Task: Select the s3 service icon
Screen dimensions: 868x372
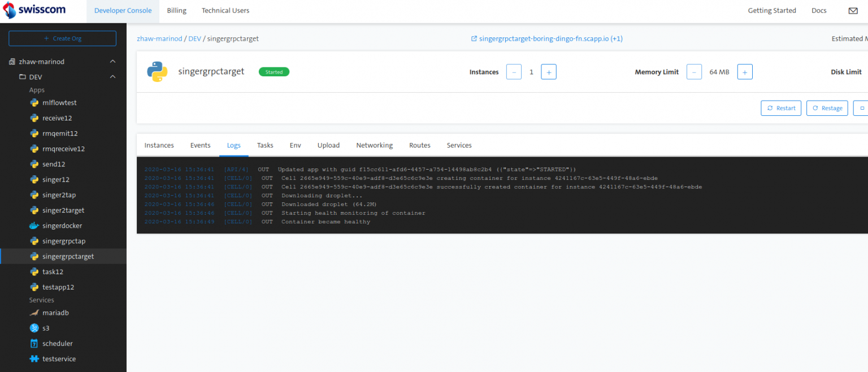Action: (x=35, y=328)
